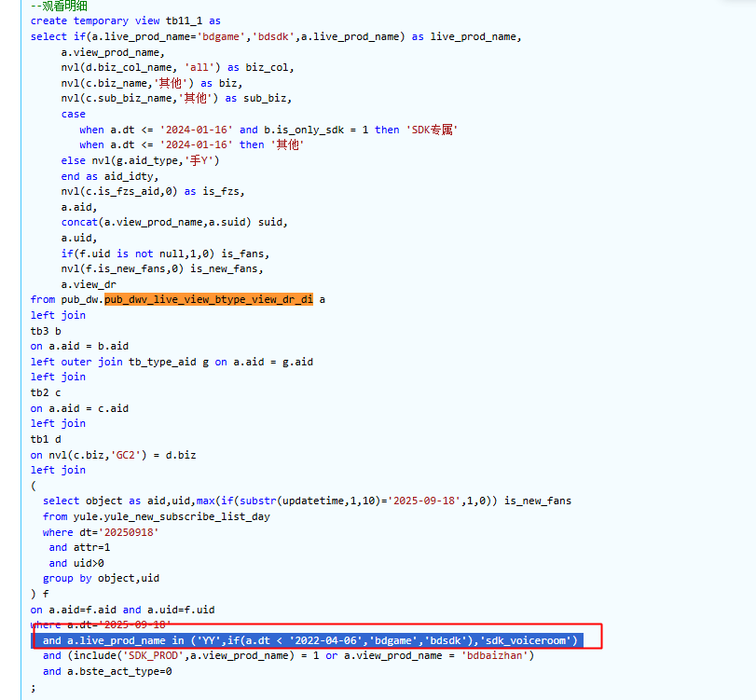Click the 'tb3 b' table alias line
The image size is (756, 700).
pos(46,330)
